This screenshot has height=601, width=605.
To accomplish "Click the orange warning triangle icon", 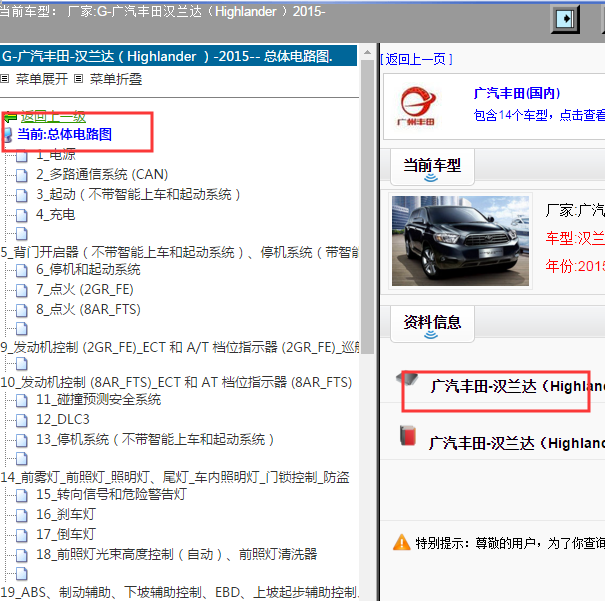I will pyautogui.click(x=402, y=542).
